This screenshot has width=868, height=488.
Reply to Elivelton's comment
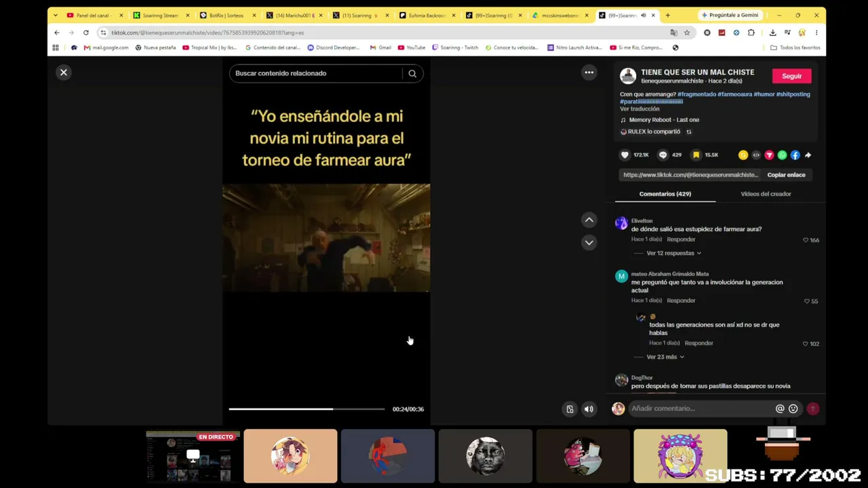click(681, 239)
